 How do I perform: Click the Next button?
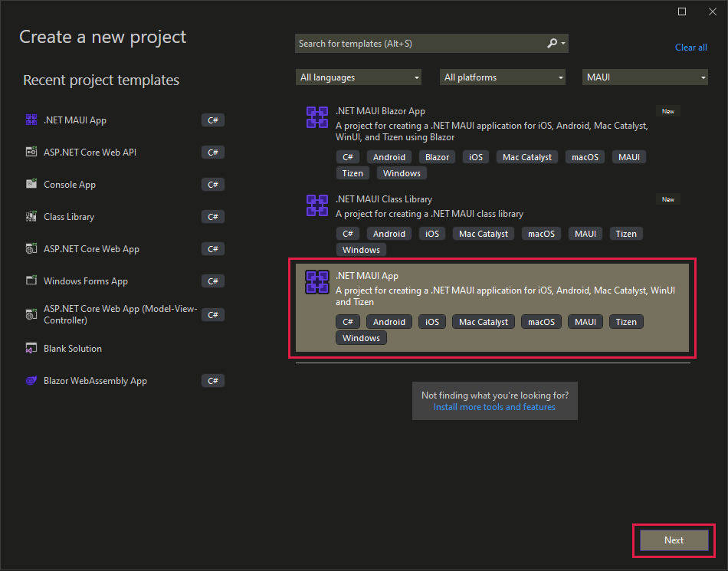click(674, 540)
